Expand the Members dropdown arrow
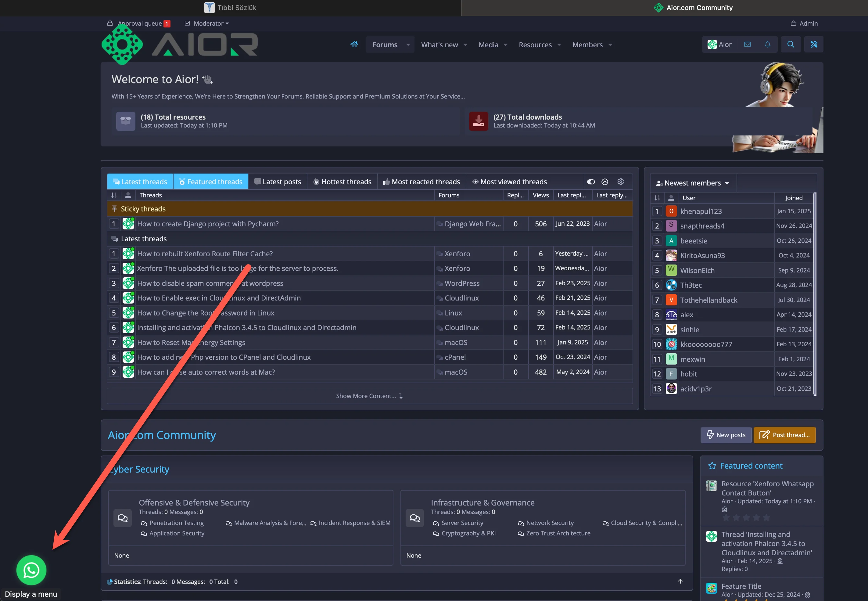Image resolution: width=868 pixels, height=601 pixels. (610, 45)
